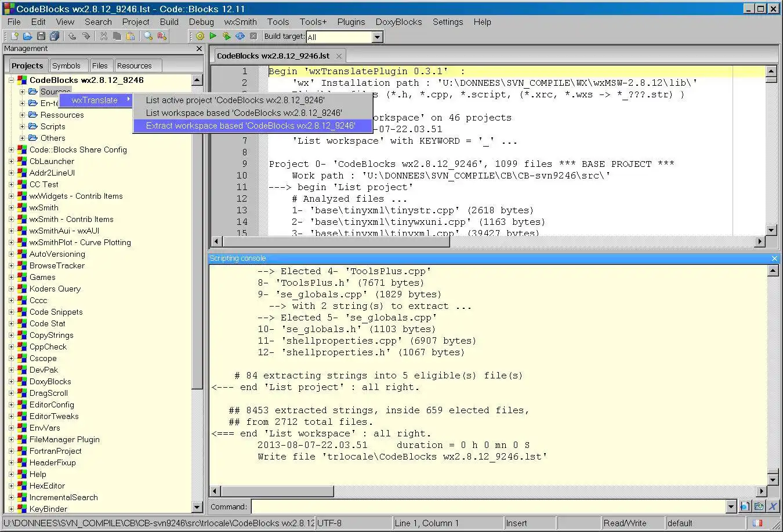The width and height of the screenshot is (783, 532).
Task: Click the Save floppy disk icon
Action: (x=41, y=36)
